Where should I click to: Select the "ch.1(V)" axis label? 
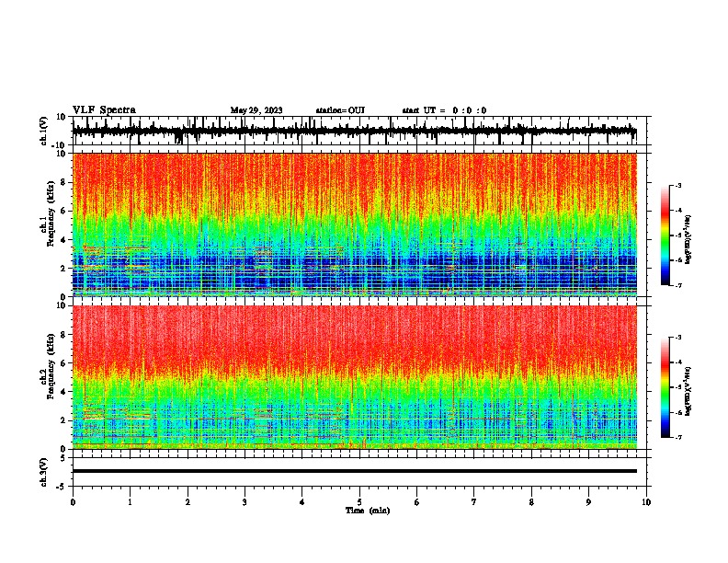(x=44, y=131)
